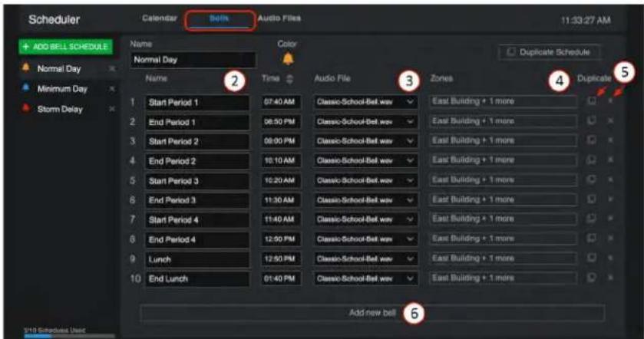Select the Normal Day schedule
644x339 pixels.
pos(59,69)
